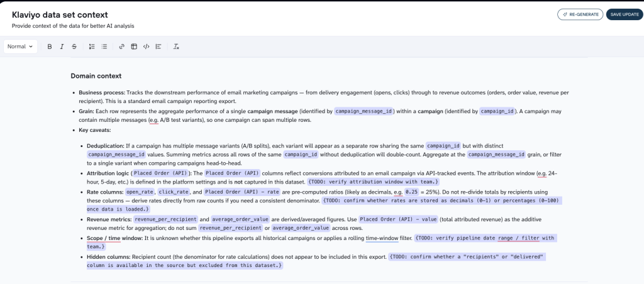Click the underlined "time-window" word

click(382, 238)
